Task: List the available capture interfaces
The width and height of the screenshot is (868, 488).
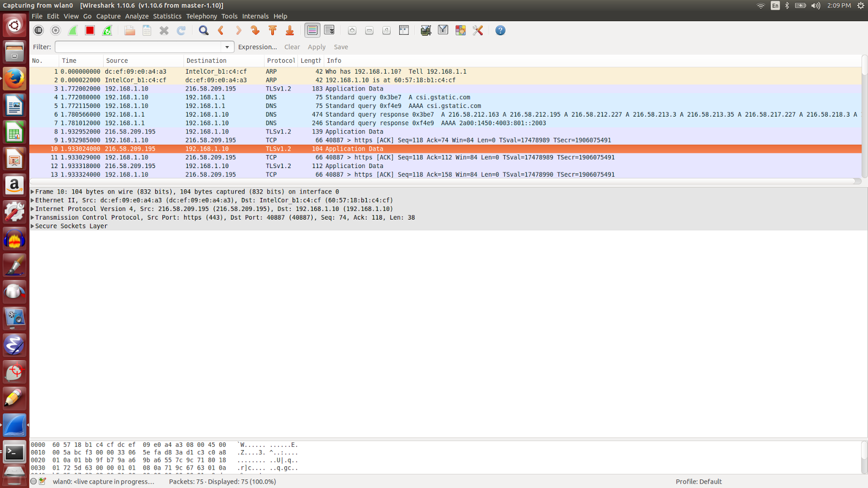Action: (38, 30)
